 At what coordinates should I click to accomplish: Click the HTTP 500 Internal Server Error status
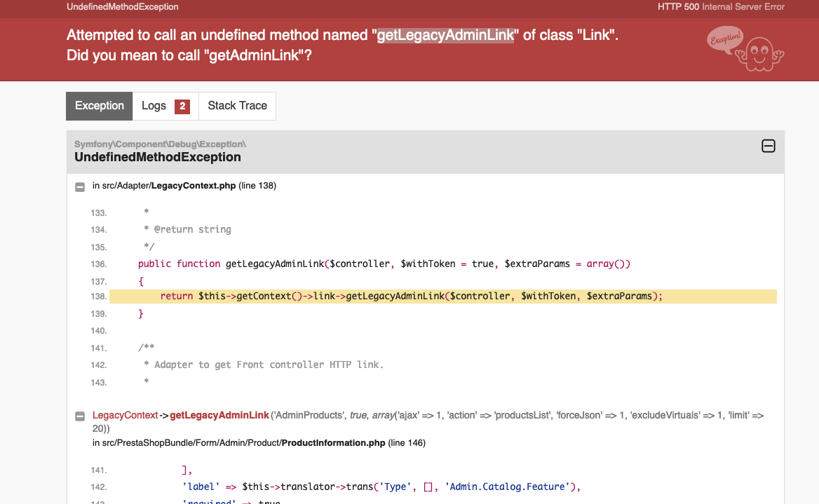point(721,7)
